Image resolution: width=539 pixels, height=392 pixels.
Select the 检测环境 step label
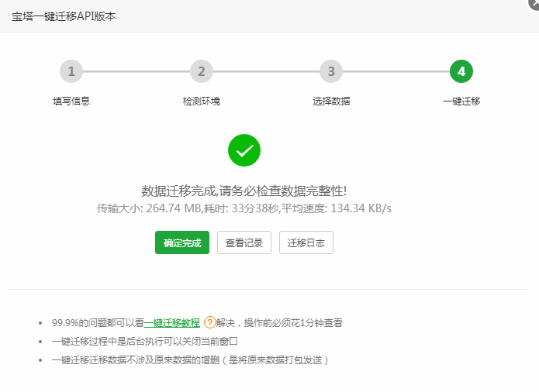pos(201,101)
